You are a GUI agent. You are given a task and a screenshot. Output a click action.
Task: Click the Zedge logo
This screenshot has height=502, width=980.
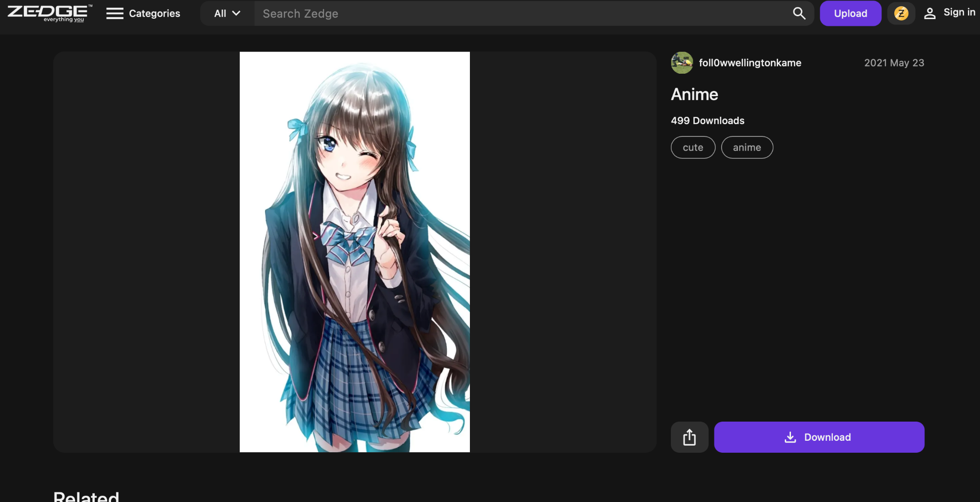(50, 13)
